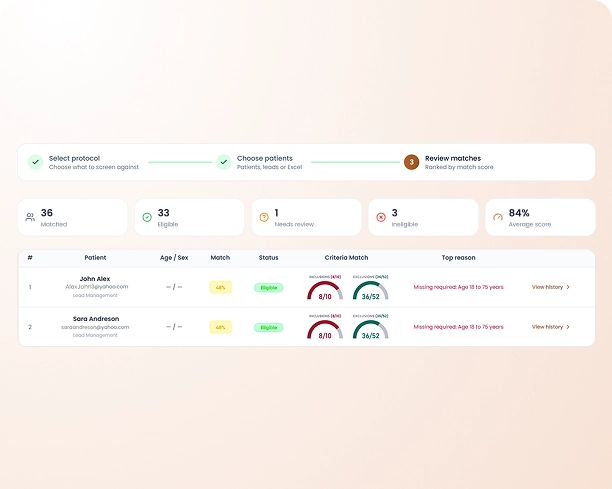Click Sara Andreson's Eligible status badge
This screenshot has height=489, width=612.
click(269, 327)
